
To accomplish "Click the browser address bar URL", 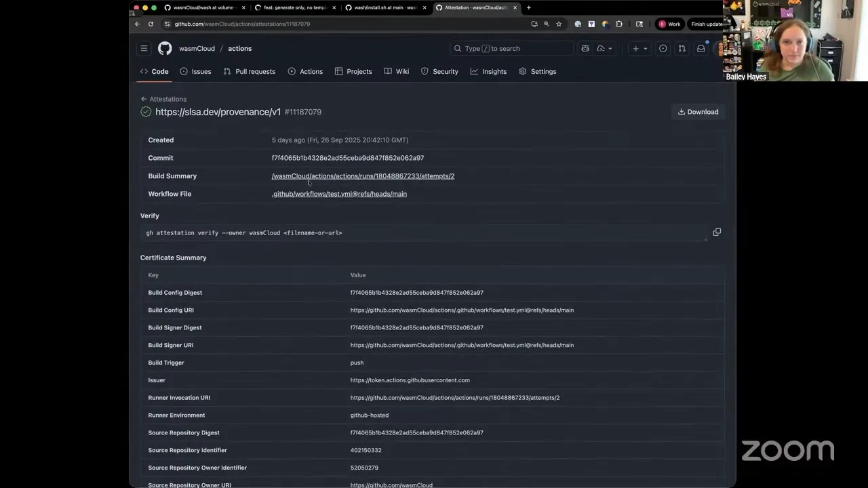I will click(x=242, y=24).
